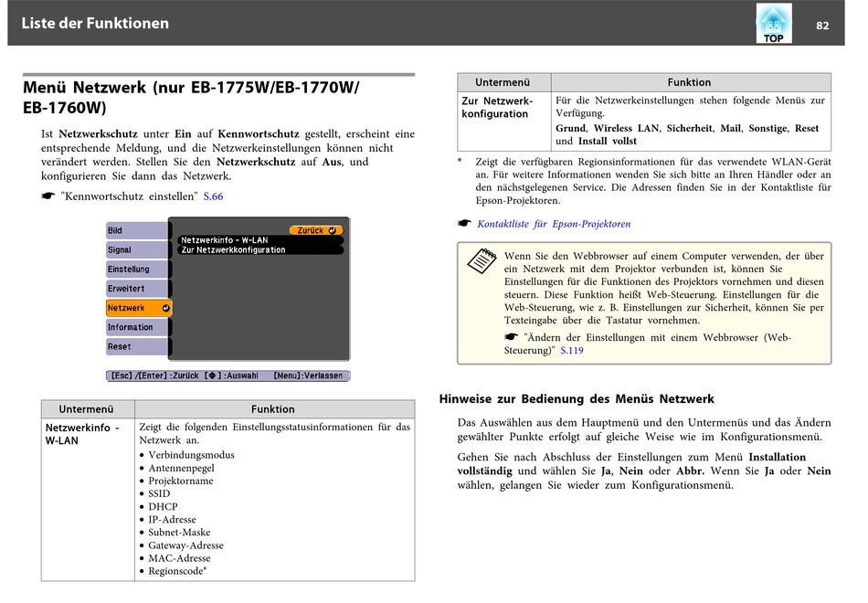Viewport: 868px width, 603px height.
Task: Click the Menü Netzwerk section heading
Action: coord(191,98)
